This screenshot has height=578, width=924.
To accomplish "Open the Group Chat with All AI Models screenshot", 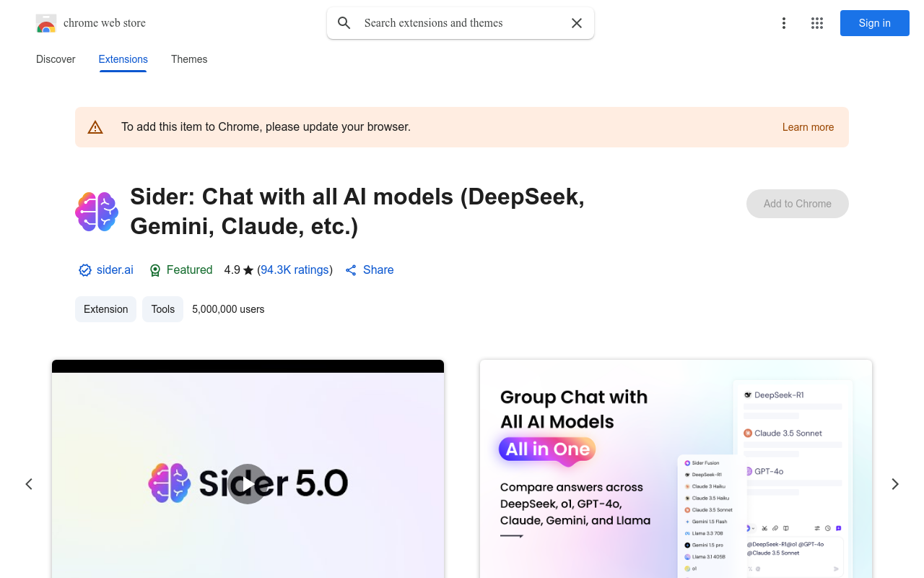I will [676, 469].
